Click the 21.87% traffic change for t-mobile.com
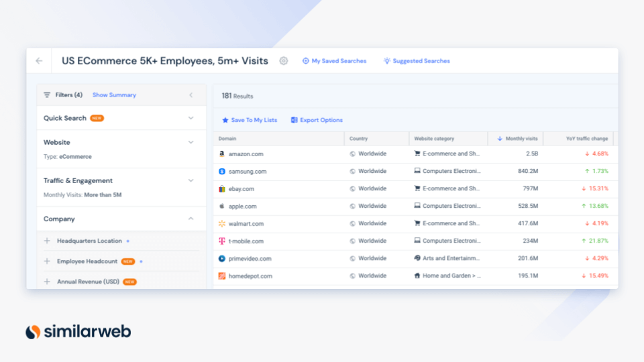This screenshot has height=362, width=644. (595, 241)
